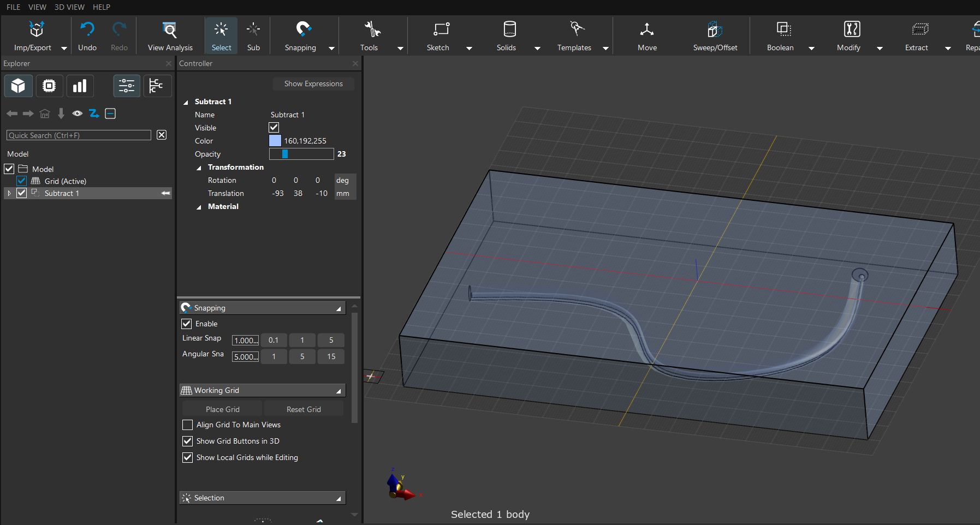Check Align Grid To Main Views
980x525 pixels.
click(188, 425)
